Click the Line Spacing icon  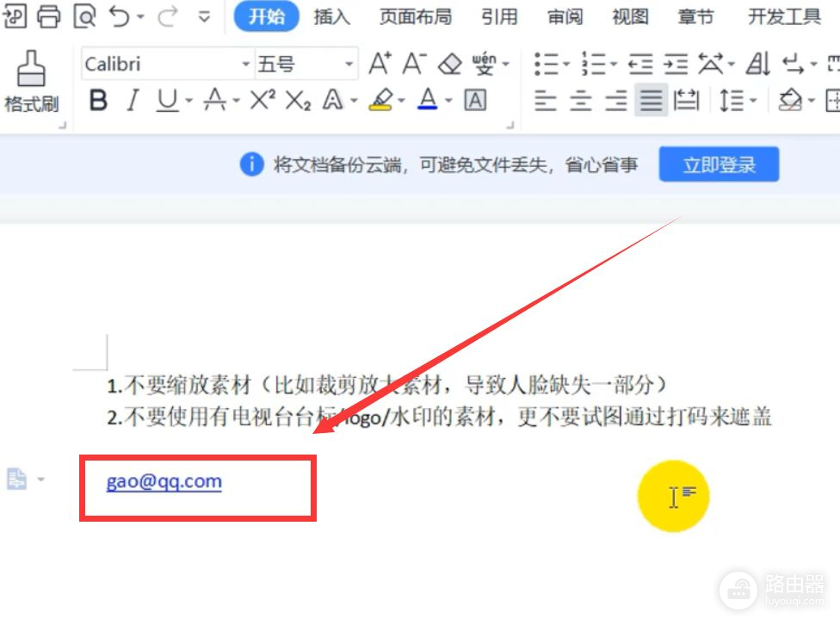pos(732,100)
